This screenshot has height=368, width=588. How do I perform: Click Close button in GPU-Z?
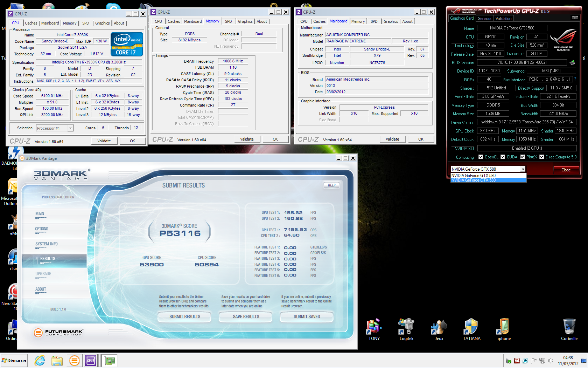click(x=566, y=170)
